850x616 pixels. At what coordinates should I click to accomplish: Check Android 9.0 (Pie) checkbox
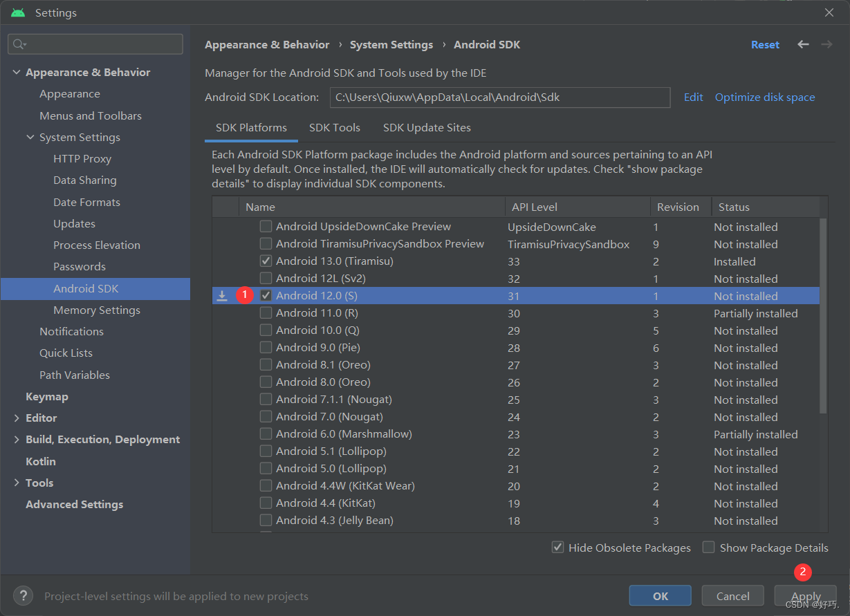[266, 347]
